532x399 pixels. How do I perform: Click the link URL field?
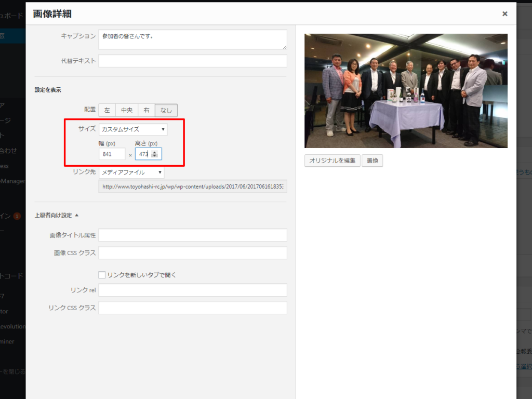[x=192, y=187]
